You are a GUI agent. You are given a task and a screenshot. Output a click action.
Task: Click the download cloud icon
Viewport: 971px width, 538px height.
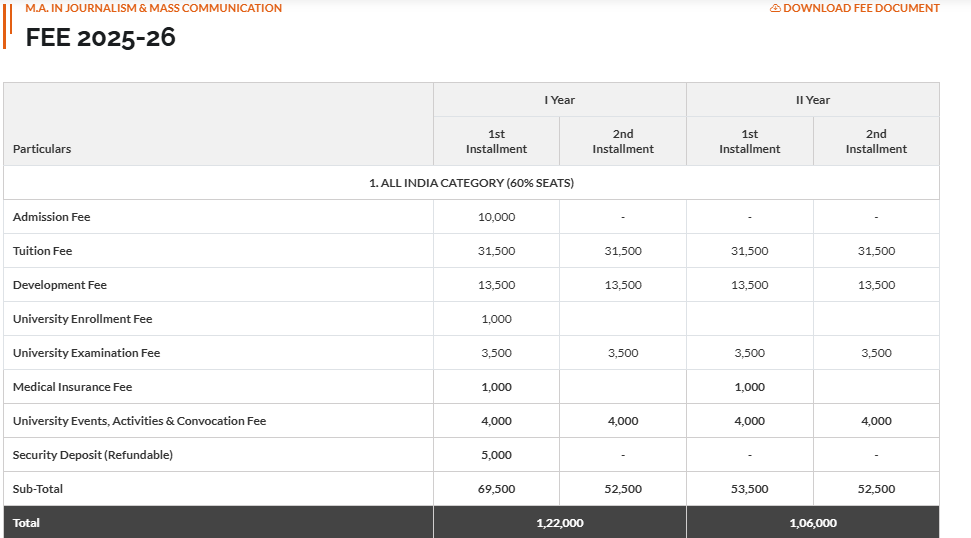point(775,8)
